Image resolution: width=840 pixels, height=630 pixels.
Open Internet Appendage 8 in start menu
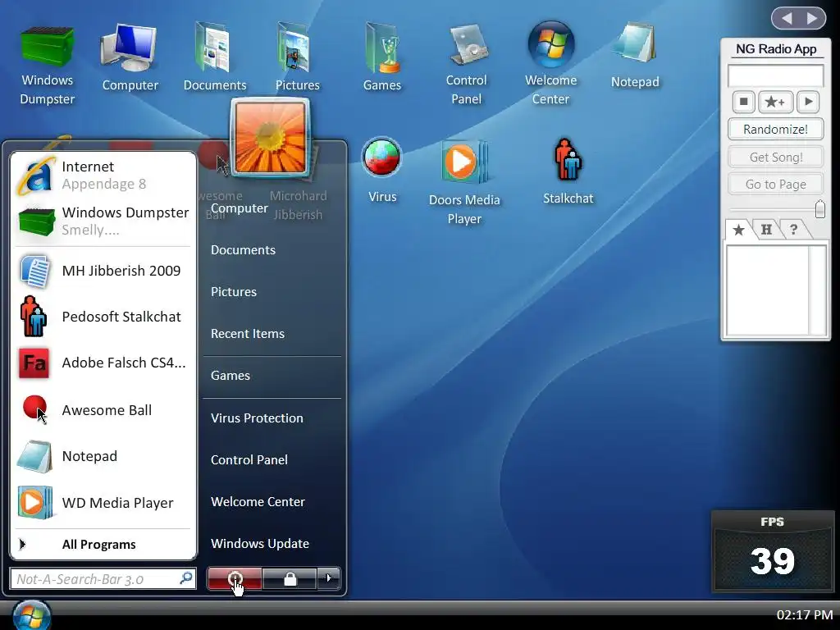pos(103,176)
